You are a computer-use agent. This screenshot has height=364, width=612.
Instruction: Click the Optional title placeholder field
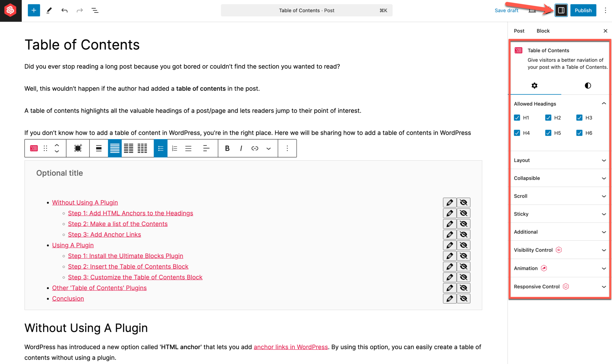[x=59, y=173]
